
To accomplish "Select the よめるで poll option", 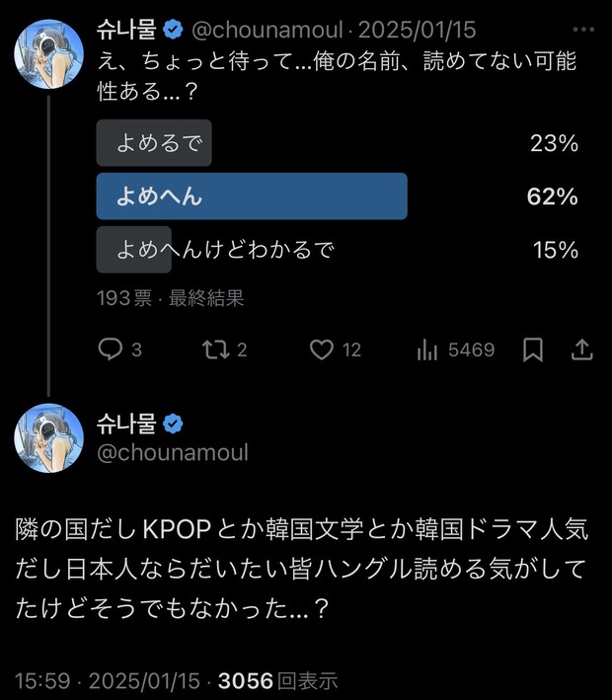I will coord(155,144).
